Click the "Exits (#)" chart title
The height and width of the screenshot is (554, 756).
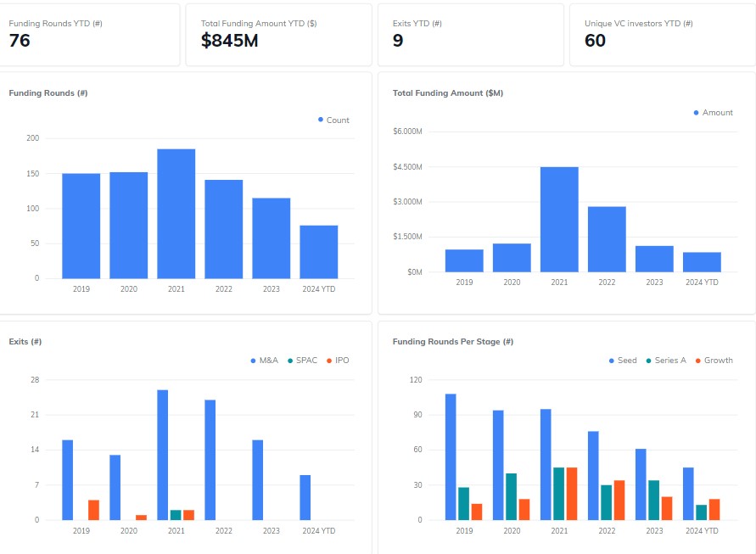click(x=25, y=342)
